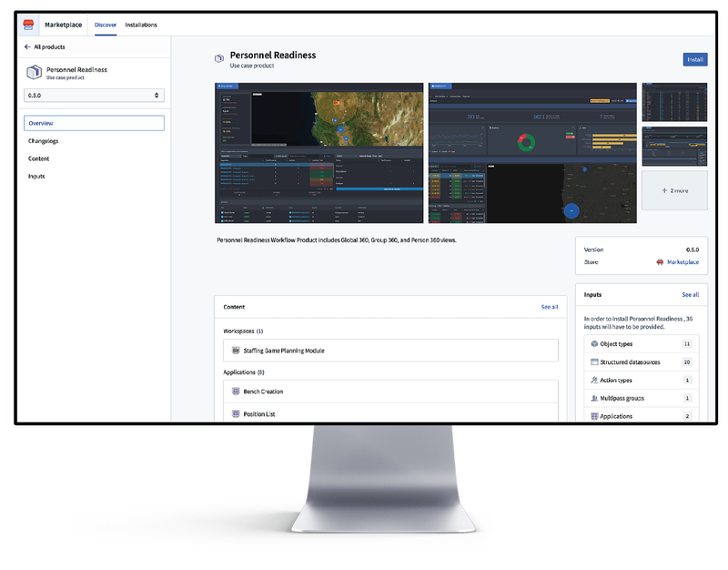Open the 0.5.0 version dropdown
The image size is (728, 570).
[94, 95]
